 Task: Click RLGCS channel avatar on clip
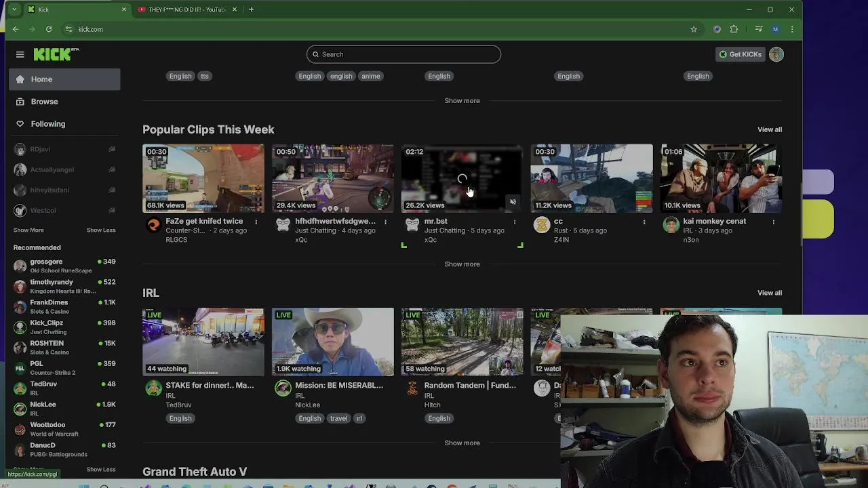tap(154, 225)
